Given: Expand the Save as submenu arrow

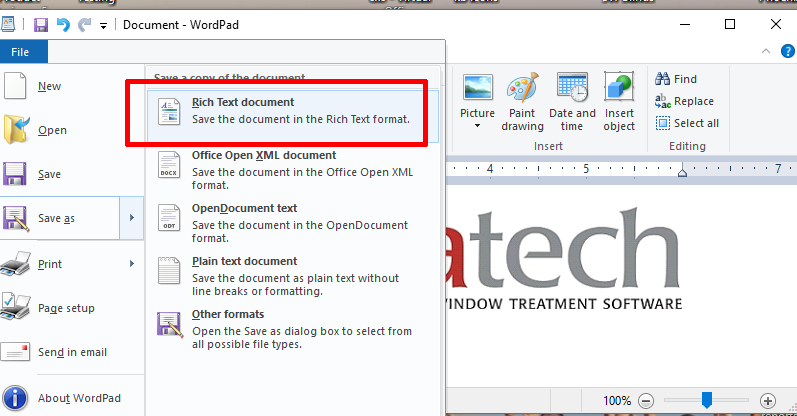Looking at the screenshot, I should [132, 218].
